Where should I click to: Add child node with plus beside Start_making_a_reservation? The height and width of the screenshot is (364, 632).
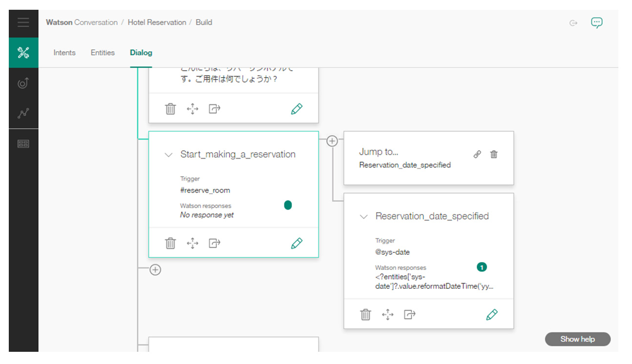click(332, 141)
